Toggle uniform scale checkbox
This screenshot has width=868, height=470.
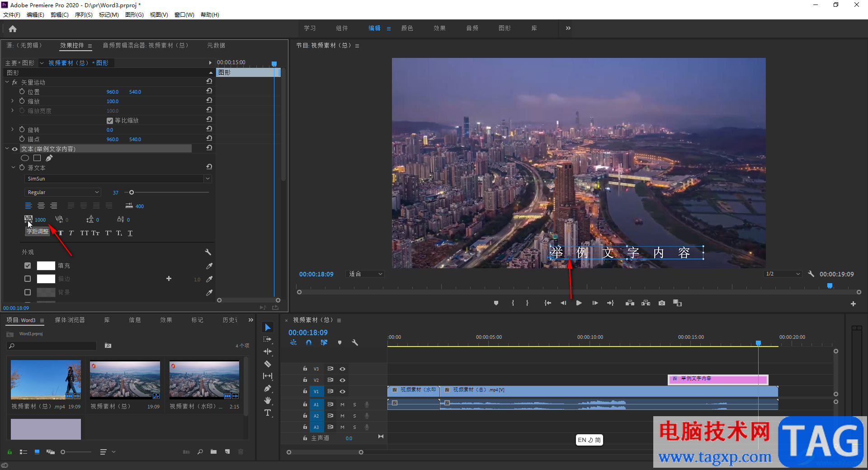110,121
